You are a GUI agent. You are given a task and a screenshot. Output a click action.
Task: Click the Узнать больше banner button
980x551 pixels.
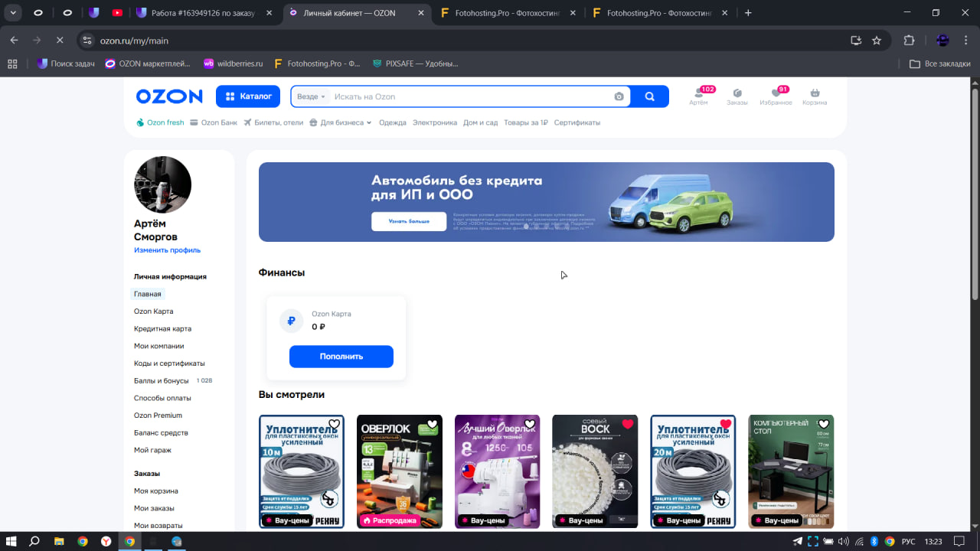[409, 221]
